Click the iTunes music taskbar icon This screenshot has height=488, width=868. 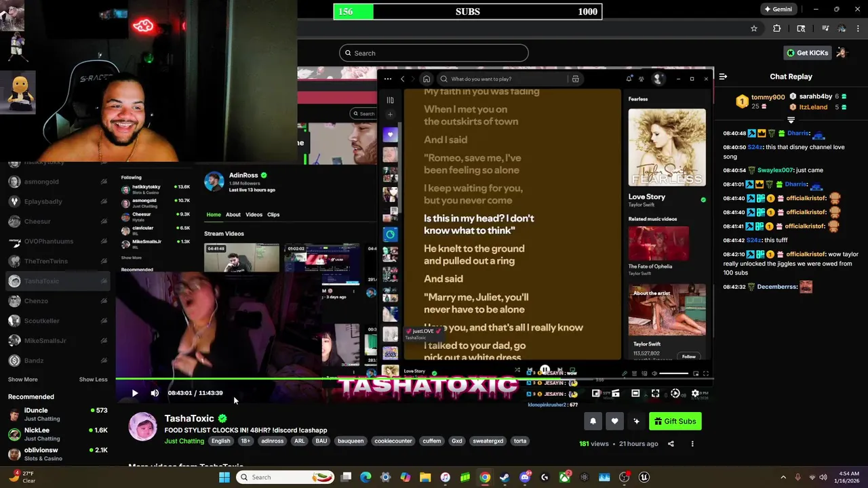445,477
